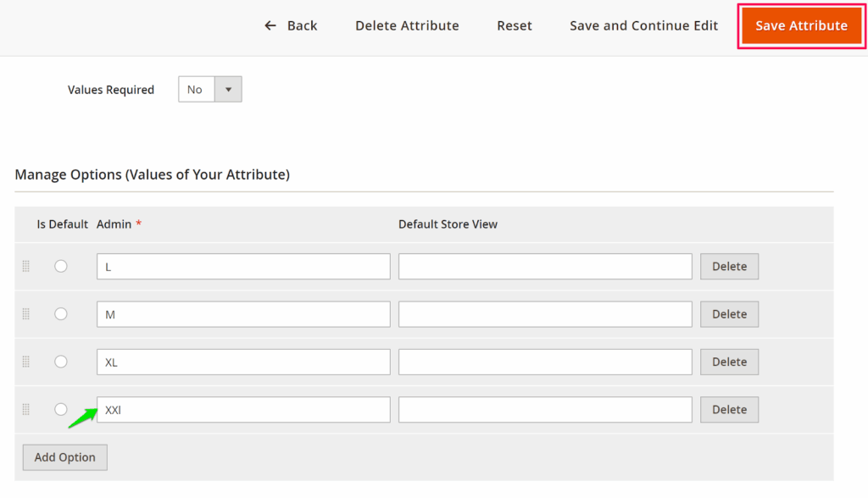Delete the XL option row

(x=729, y=362)
